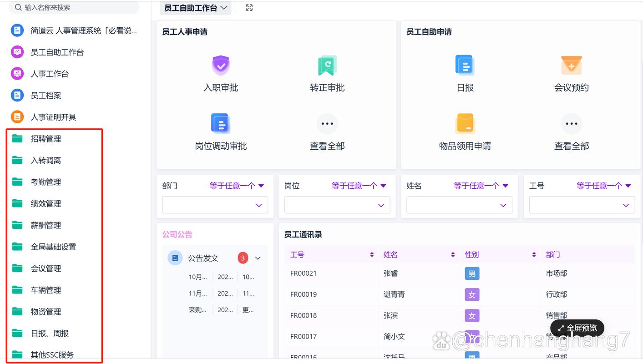Select employee row FR00021 张睿
The image size is (643, 364).
click(460, 273)
